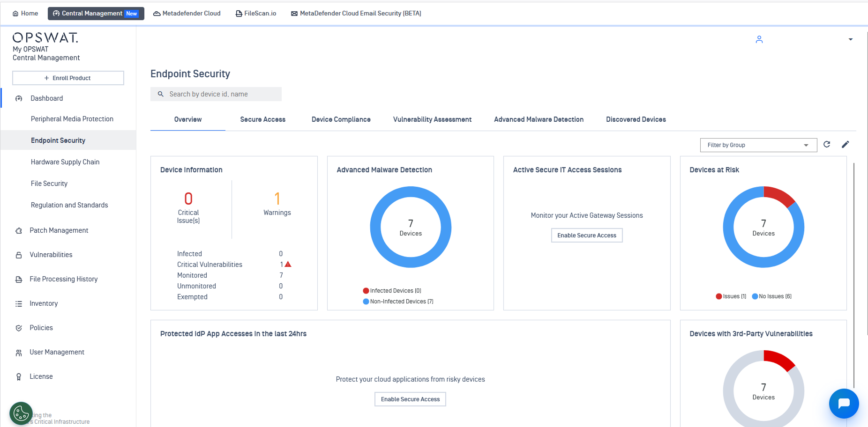
Task: Open account dropdown arrow at top right
Action: [x=851, y=40]
